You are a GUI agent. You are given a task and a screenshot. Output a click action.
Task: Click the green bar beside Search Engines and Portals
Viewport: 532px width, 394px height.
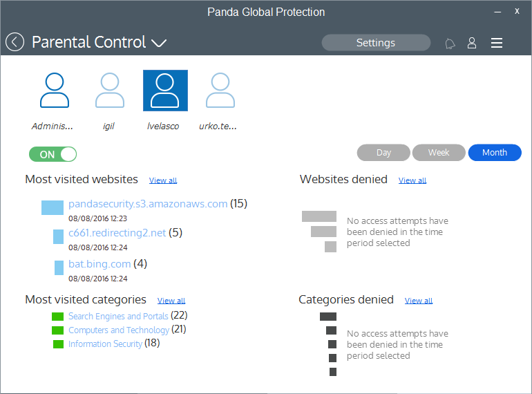[x=57, y=317]
